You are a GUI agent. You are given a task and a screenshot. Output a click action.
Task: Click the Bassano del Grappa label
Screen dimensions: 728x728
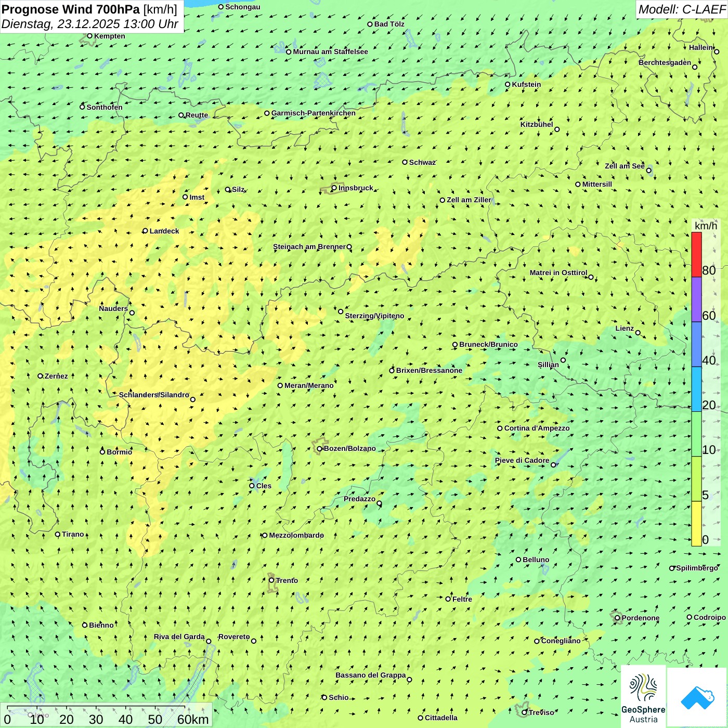371,675
